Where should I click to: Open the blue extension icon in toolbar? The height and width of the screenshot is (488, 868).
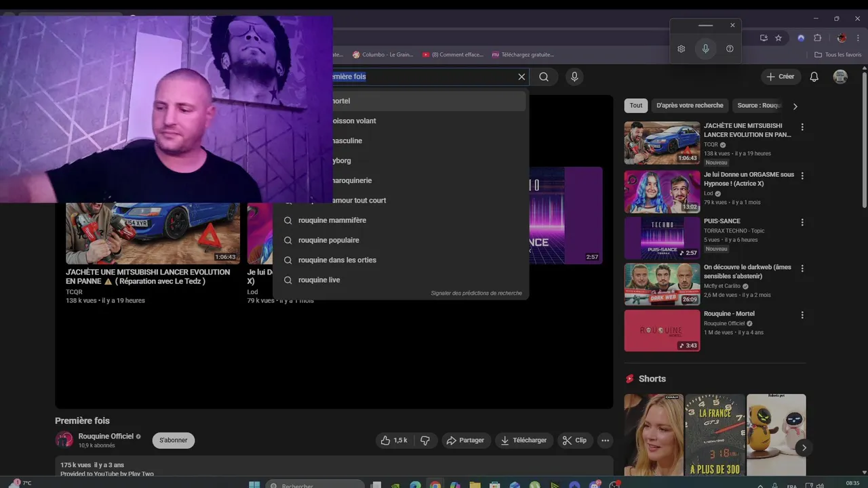tap(801, 38)
